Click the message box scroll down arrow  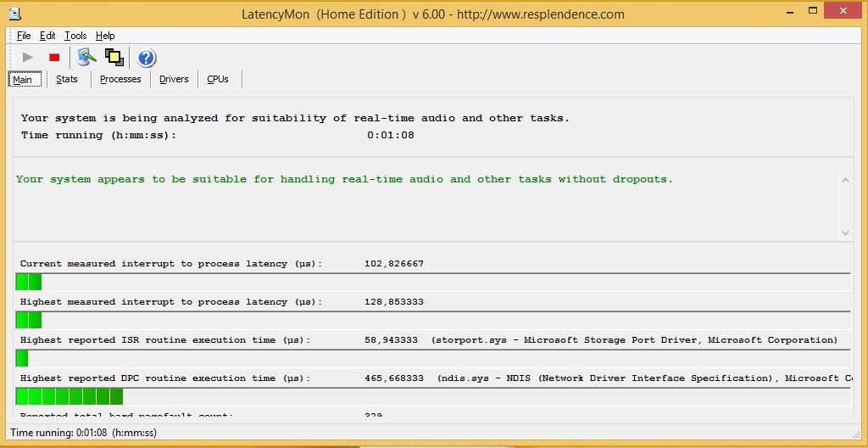pyautogui.click(x=845, y=232)
